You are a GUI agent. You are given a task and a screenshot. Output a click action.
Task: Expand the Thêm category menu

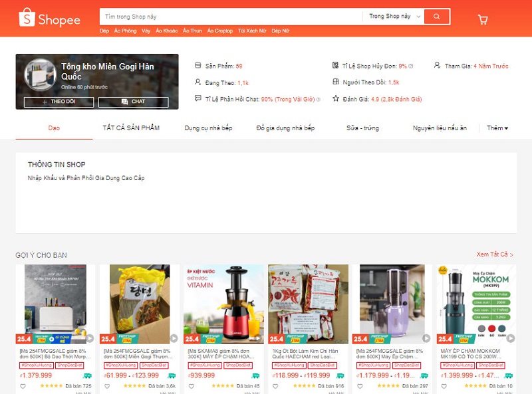click(497, 128)
